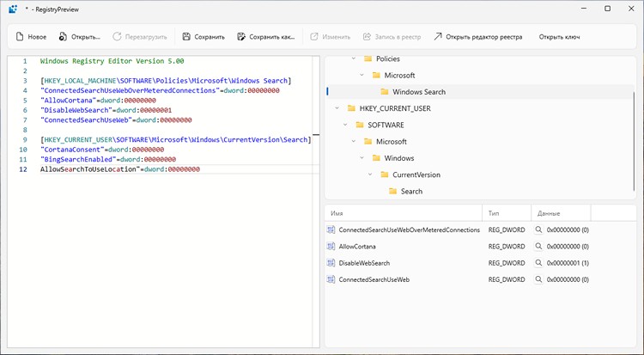Click the Search folder icon in tree
This screenshot has width=644, height=355.
(392, 192)
